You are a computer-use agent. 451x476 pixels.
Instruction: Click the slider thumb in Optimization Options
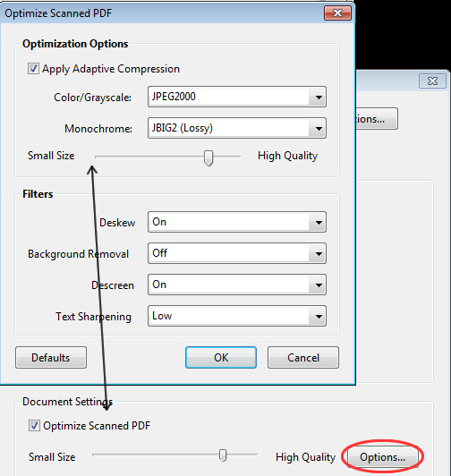tap(208, 157)
